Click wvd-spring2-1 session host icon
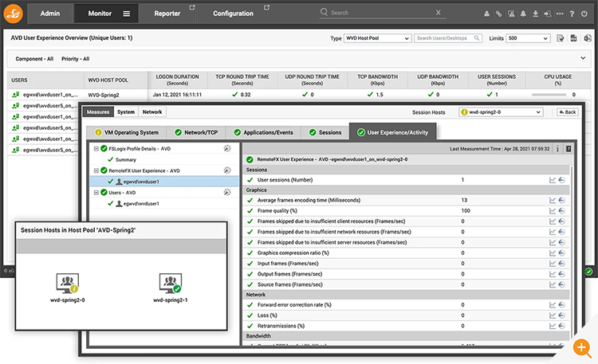 (171, 283)
